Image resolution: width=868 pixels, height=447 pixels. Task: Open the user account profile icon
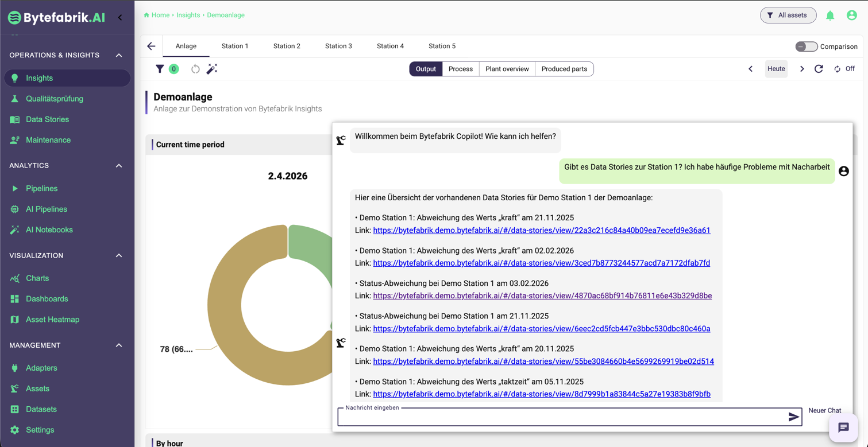tap(851, 15)
